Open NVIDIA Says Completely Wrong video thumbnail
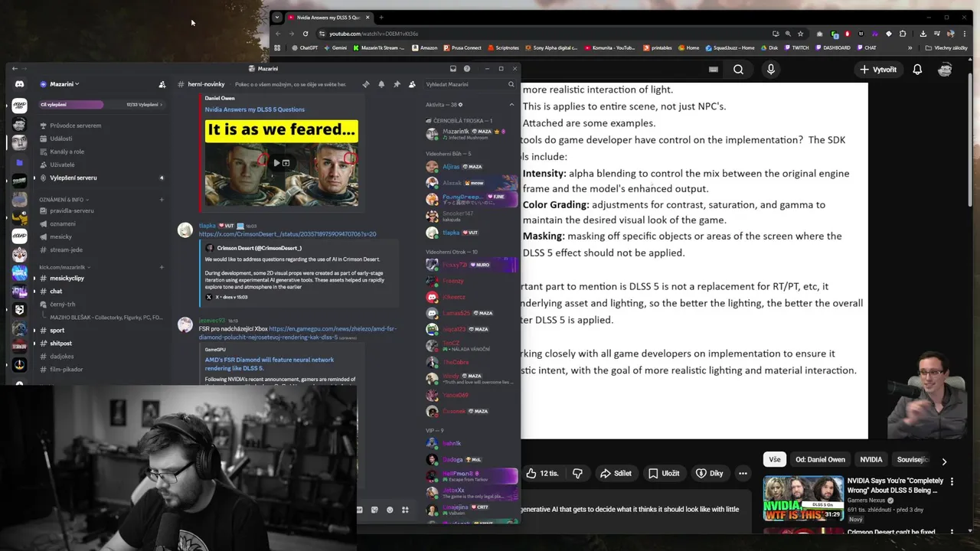980x551 pixels. tap(803, 498)
